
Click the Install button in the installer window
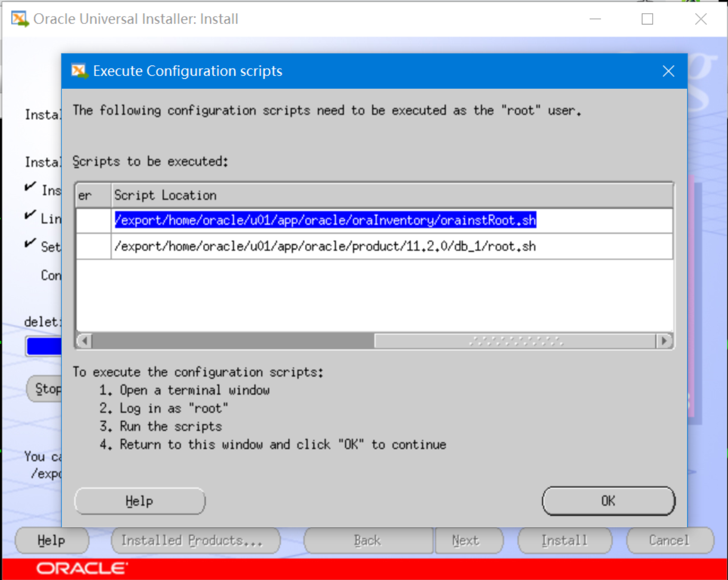coord(565,540)
